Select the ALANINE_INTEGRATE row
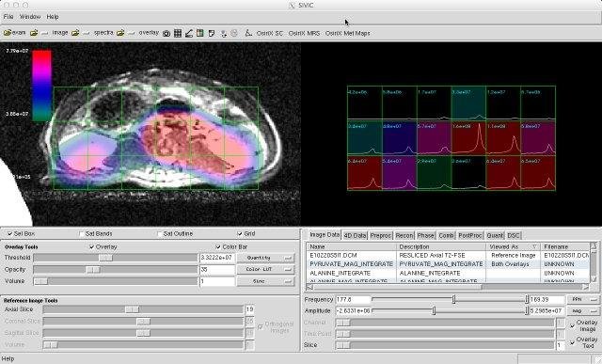This screenshot has width=602, height=364. [x=449, y=273]
